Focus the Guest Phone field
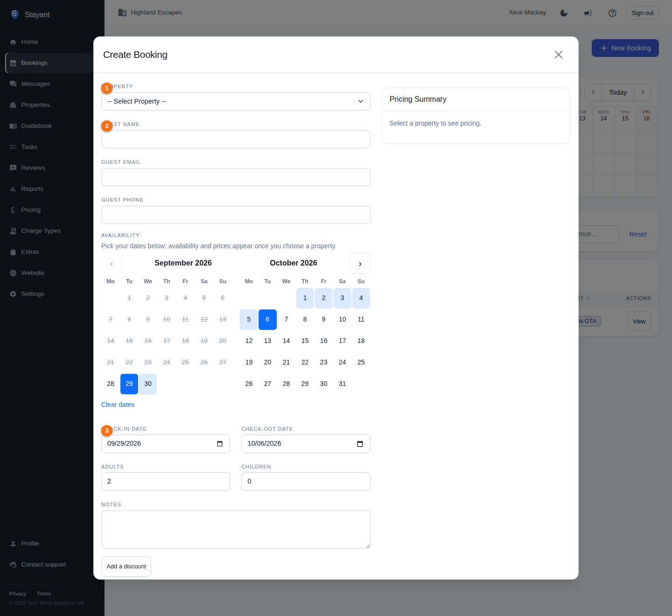Image resolution: width=672 pixels, height=616 pixels. [236, 215]
